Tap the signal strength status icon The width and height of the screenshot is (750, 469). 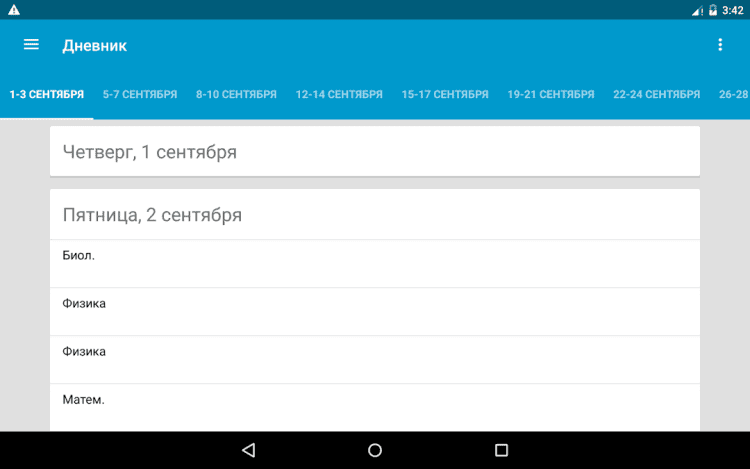coord(697,11)
